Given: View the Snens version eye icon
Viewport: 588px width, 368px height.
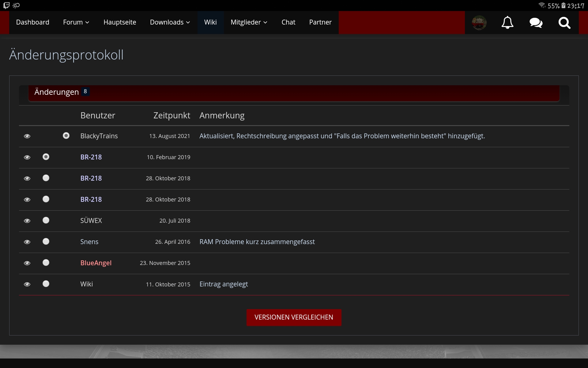Looking at the screenshot, I should pos(27,242).
